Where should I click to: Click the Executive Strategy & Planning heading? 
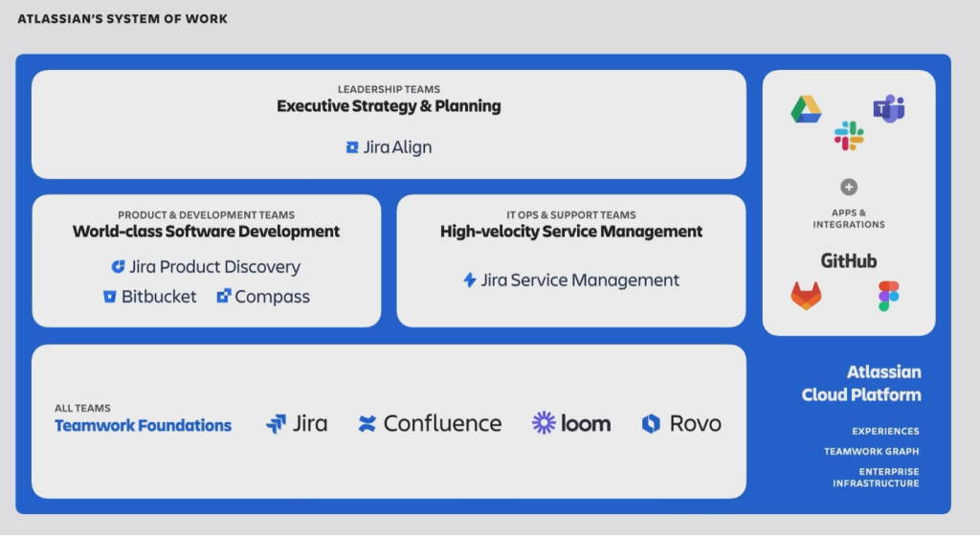pyautogui.click(x=389, y=105)
